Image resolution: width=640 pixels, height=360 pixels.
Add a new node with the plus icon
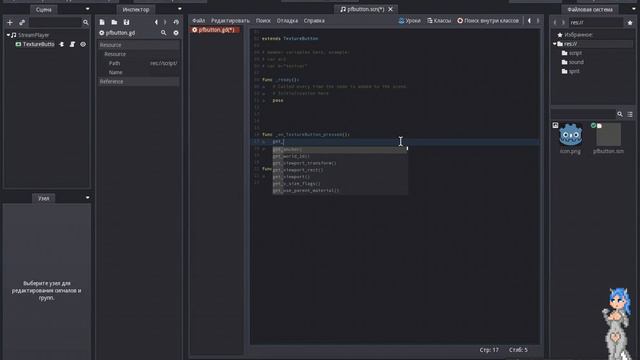click(10, 22)
